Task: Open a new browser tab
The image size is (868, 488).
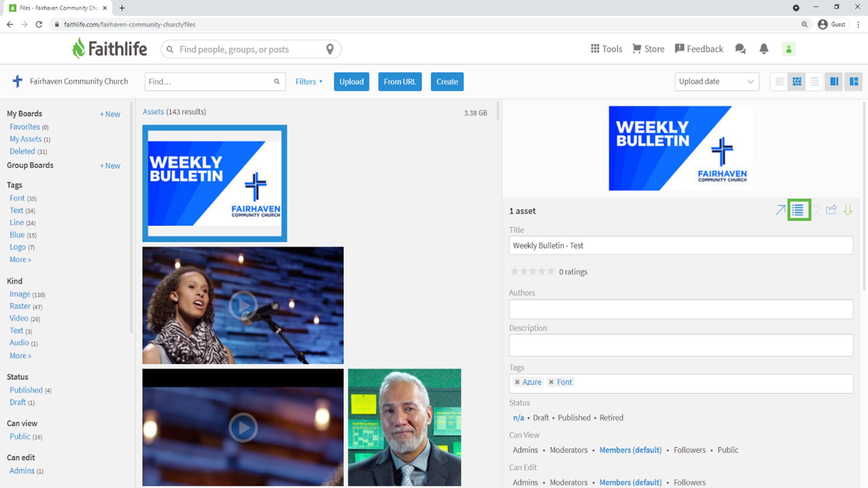Action: pyautogui.click(x=122, y=8)
